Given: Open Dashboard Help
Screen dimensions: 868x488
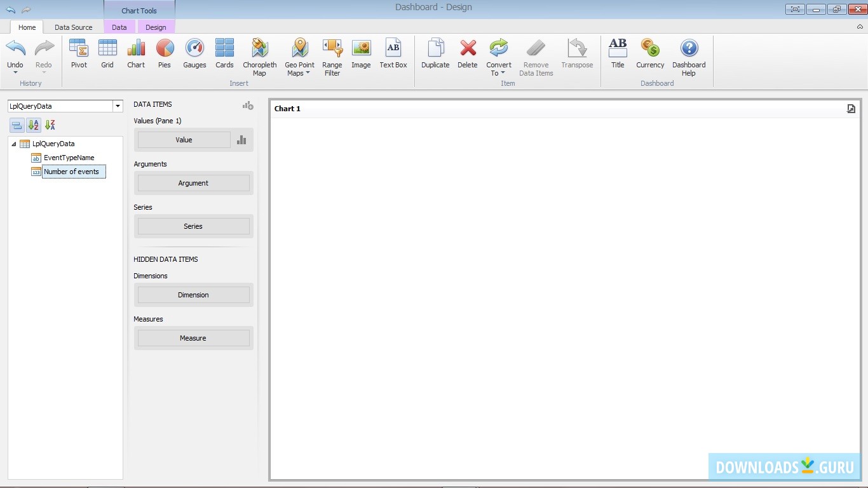Looking at the screenshot, I should click(x=689, y=57).
